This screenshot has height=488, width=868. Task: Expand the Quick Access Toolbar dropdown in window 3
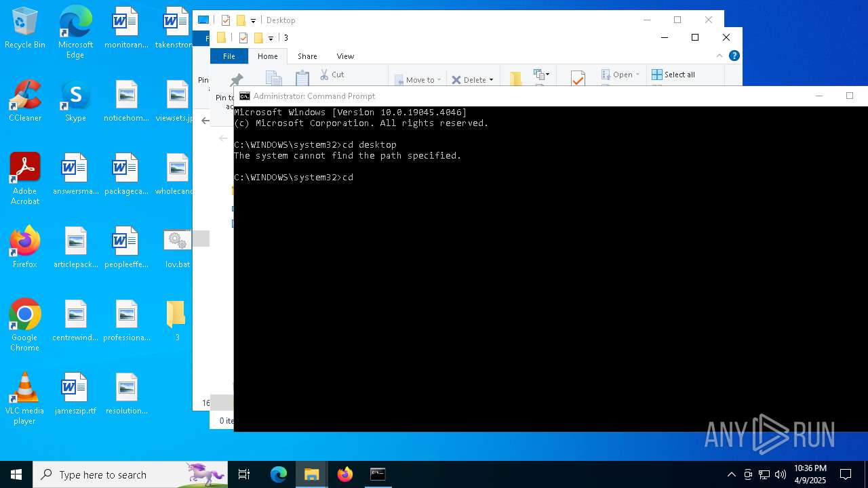(271, 38)
